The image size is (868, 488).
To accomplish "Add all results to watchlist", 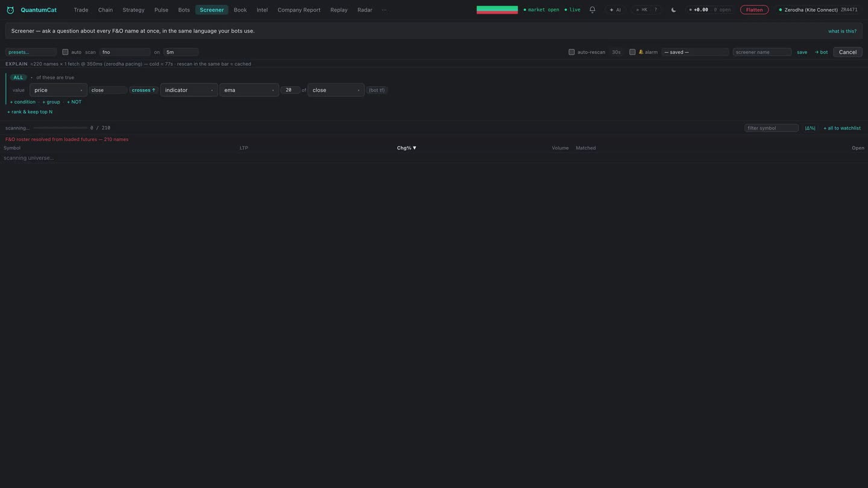I will pyautogui.click(x=842, y=128).
